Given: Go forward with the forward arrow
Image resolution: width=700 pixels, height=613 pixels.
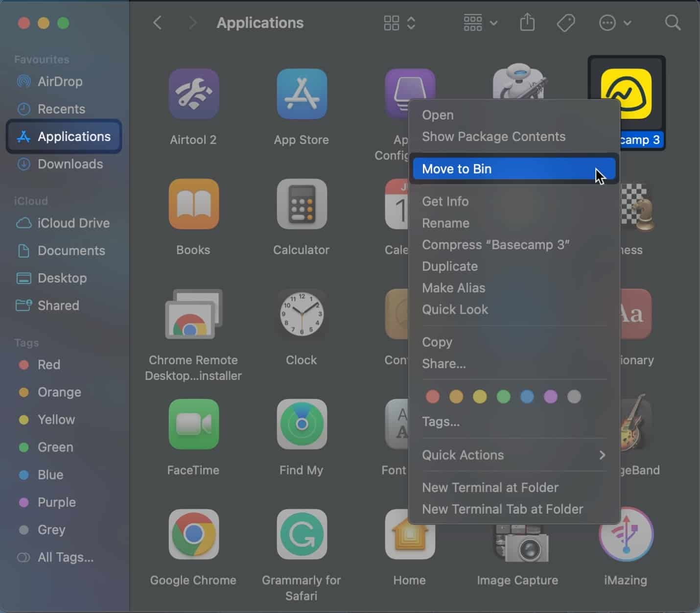Looking at the screenshot, I should 193,23.
